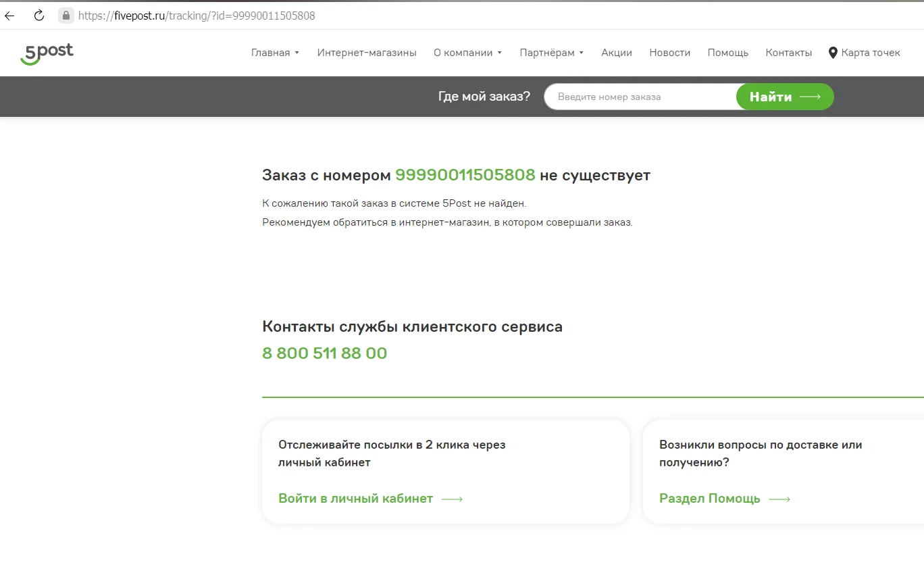The image size is (924, 571).
Task: Open the Раздел Помощь link
Action: pos(725,499)
